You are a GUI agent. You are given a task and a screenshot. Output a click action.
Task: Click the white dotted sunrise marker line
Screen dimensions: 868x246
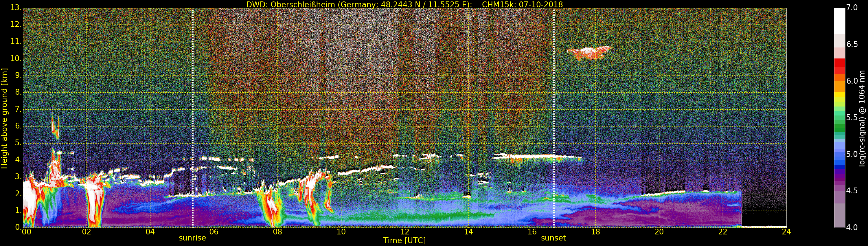(x=193, y=118)
